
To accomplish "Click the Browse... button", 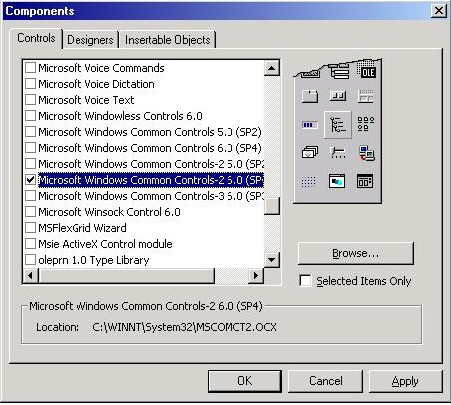I will (x=355, y=253).
